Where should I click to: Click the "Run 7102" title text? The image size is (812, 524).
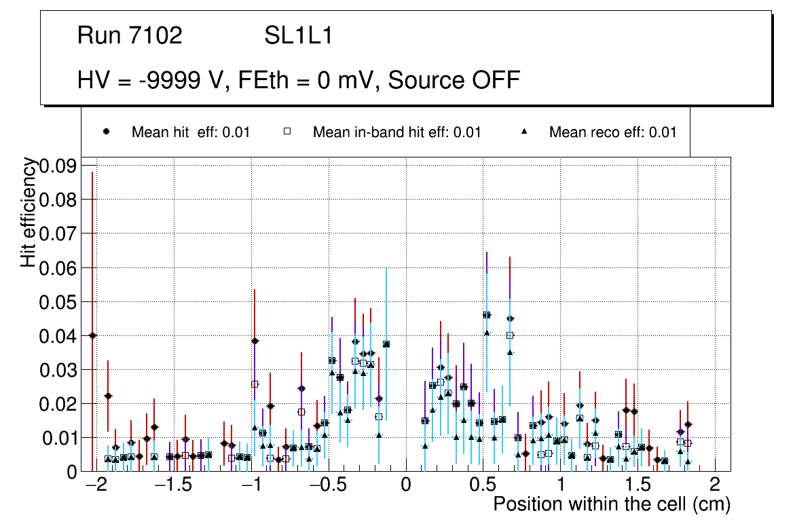(x=130, y=36)
